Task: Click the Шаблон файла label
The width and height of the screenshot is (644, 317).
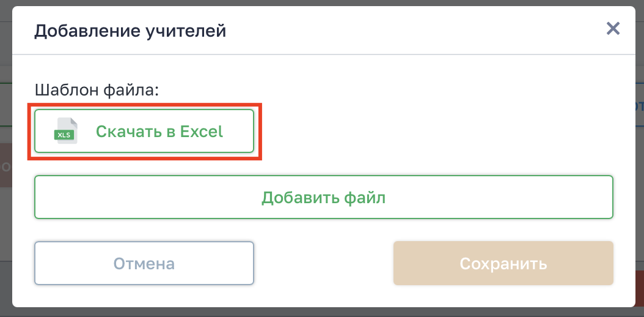Action: 97,89
